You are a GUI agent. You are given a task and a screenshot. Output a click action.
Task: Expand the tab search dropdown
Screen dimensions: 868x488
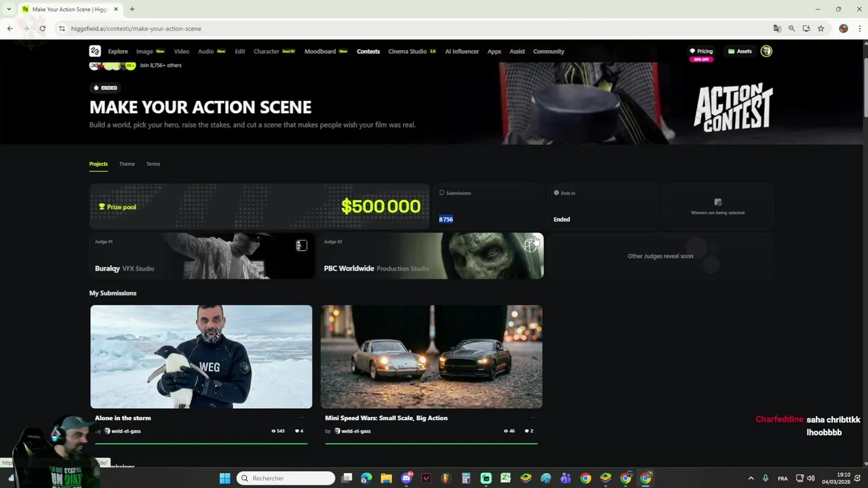click(x=9, y=9)
